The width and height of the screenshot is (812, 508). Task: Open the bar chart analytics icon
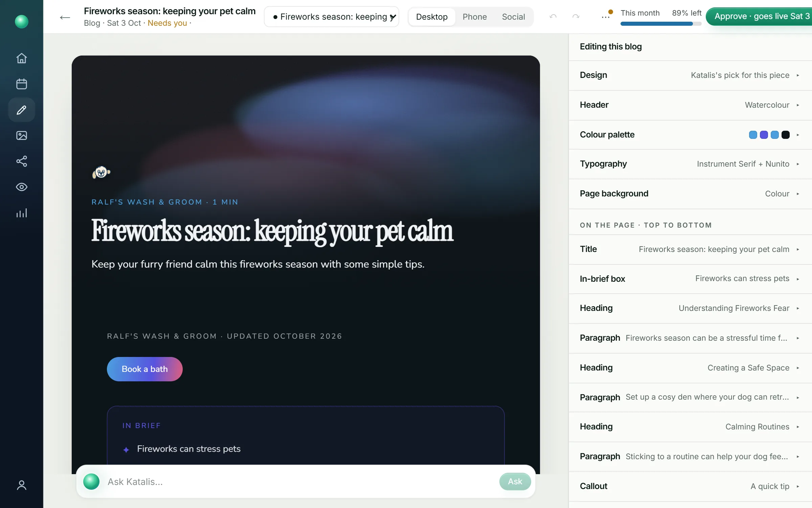click(22, 213)
